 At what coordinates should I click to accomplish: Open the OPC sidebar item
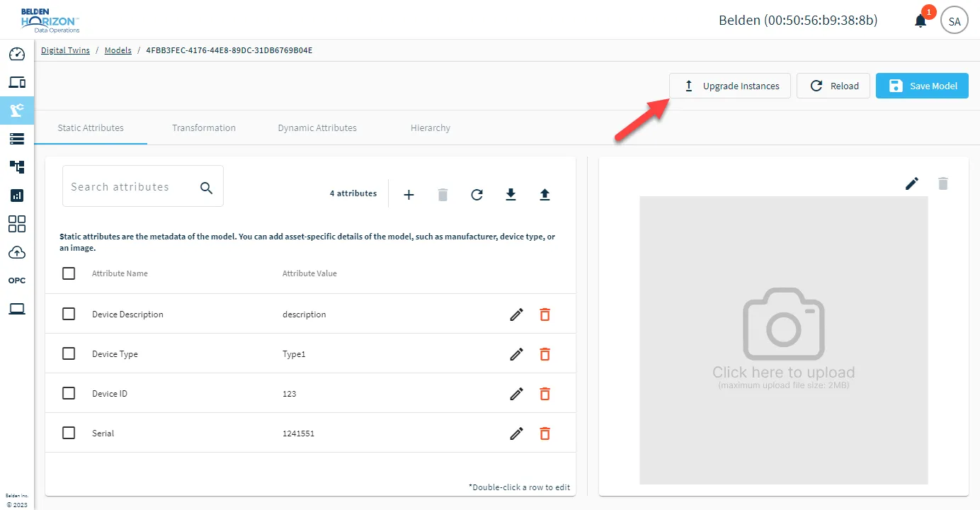point(17,280)
